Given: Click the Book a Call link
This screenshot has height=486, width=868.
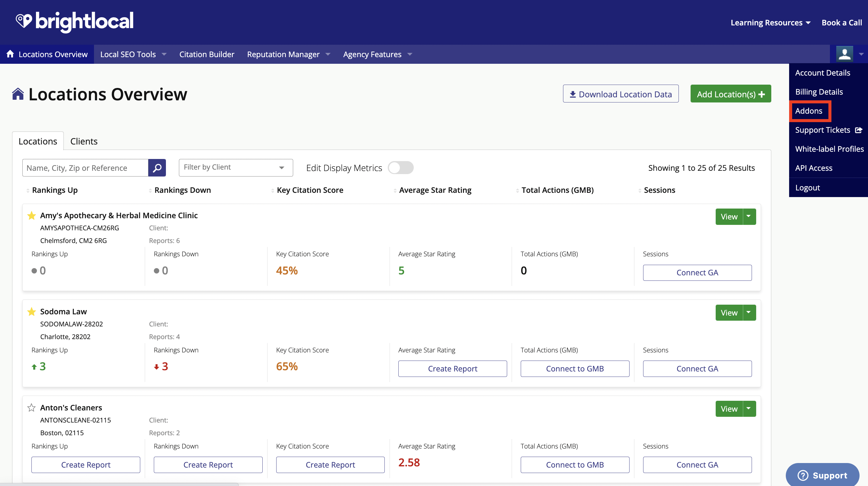Looking at the screenshot, I should click(842, 23).
